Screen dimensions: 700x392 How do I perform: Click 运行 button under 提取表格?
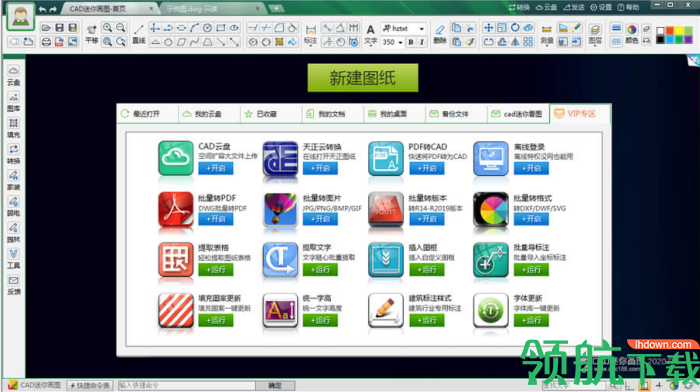tap(216, 269)
